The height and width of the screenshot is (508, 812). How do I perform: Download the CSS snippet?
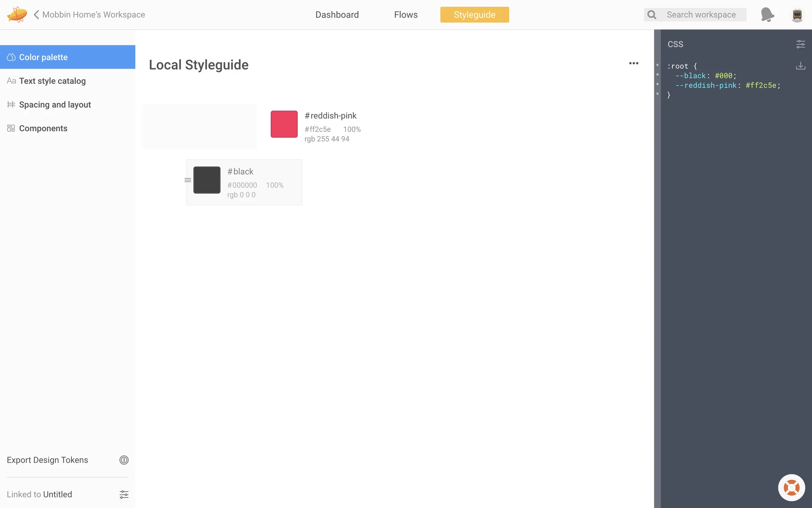click(x=800, y=66)
